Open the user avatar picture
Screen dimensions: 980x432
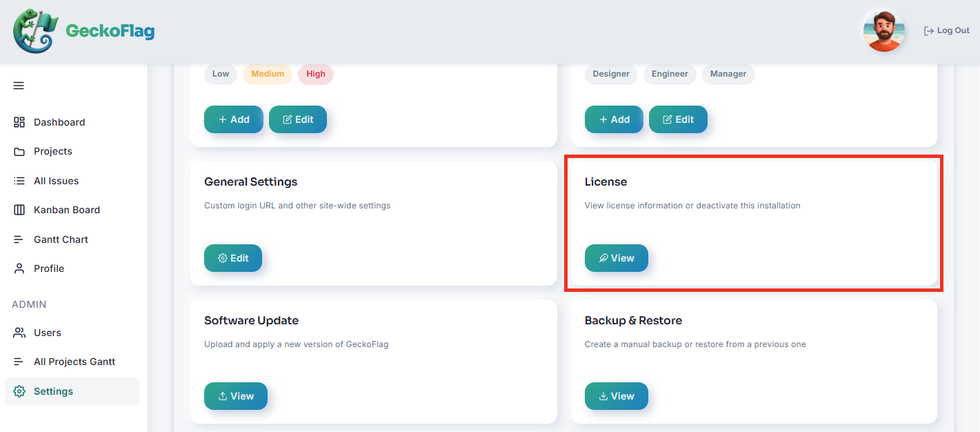pos(883,31)
